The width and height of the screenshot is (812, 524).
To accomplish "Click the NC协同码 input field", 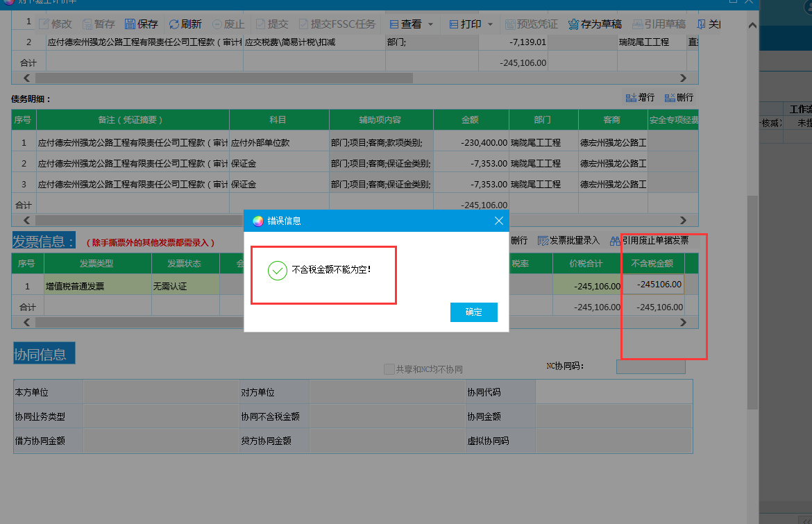I will click(650, 367).
